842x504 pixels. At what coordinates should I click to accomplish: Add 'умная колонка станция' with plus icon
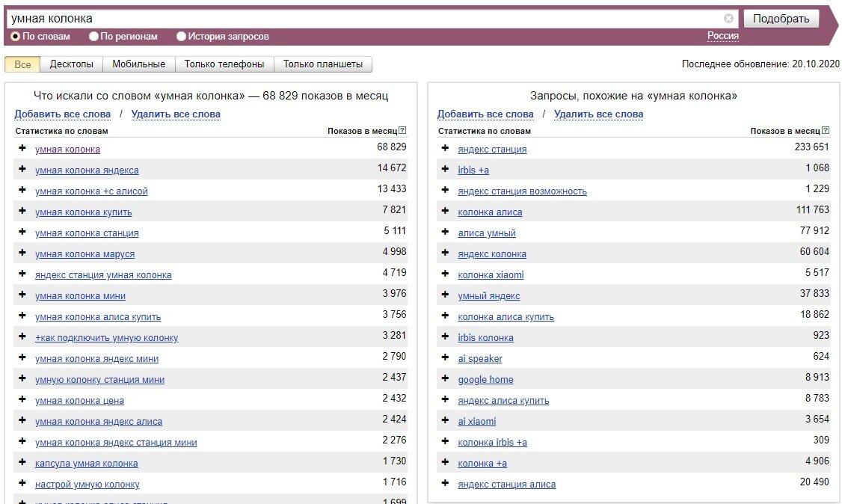click(x=22, y=232)
